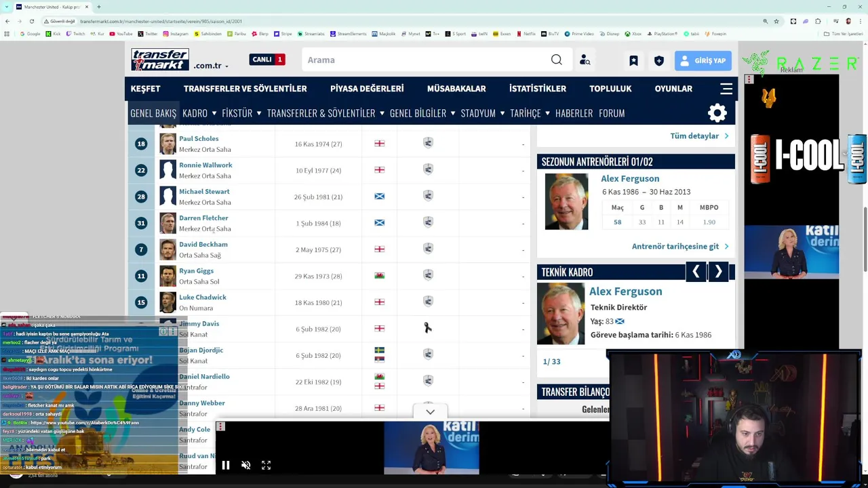868x488 pixels.
Task: Unmute the bottom video ad
Action: coord(245,465)
